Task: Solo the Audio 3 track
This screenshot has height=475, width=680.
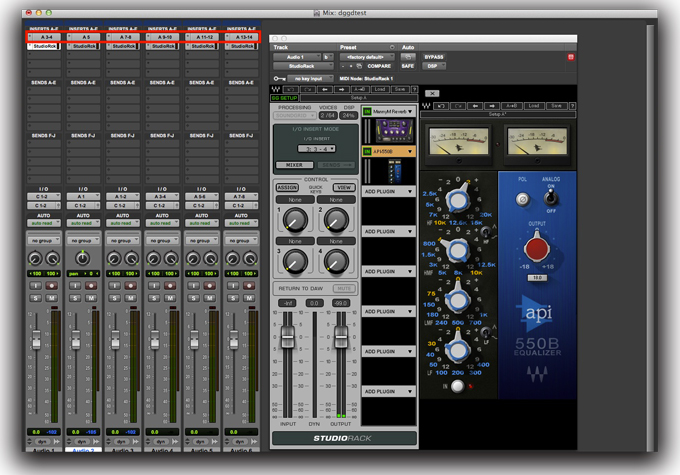Action: pos(114,298)
